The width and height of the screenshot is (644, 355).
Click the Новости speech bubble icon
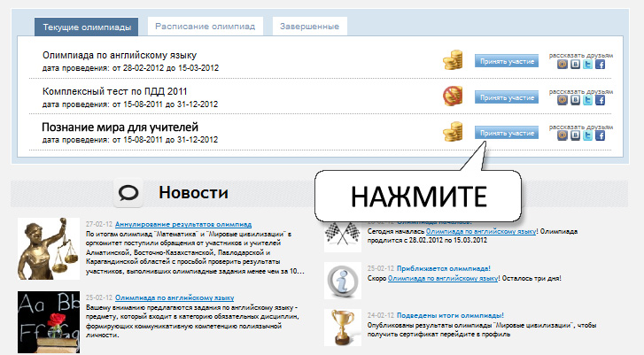click(128, 192)
